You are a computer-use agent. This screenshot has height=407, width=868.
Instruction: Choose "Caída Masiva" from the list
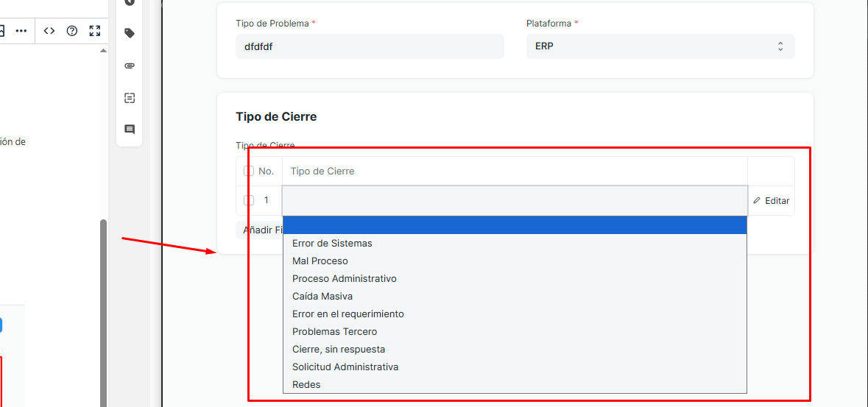pyautogui.click(x=322, y=296)
